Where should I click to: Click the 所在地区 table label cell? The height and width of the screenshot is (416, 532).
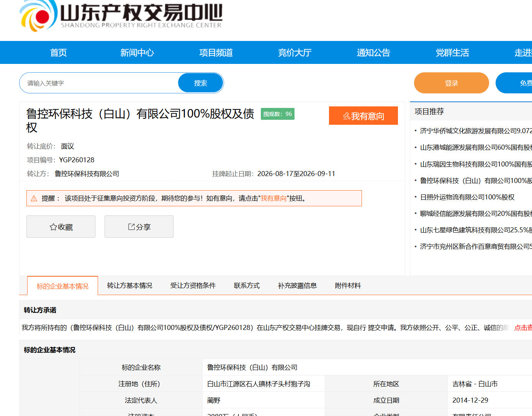coord(386,384)
